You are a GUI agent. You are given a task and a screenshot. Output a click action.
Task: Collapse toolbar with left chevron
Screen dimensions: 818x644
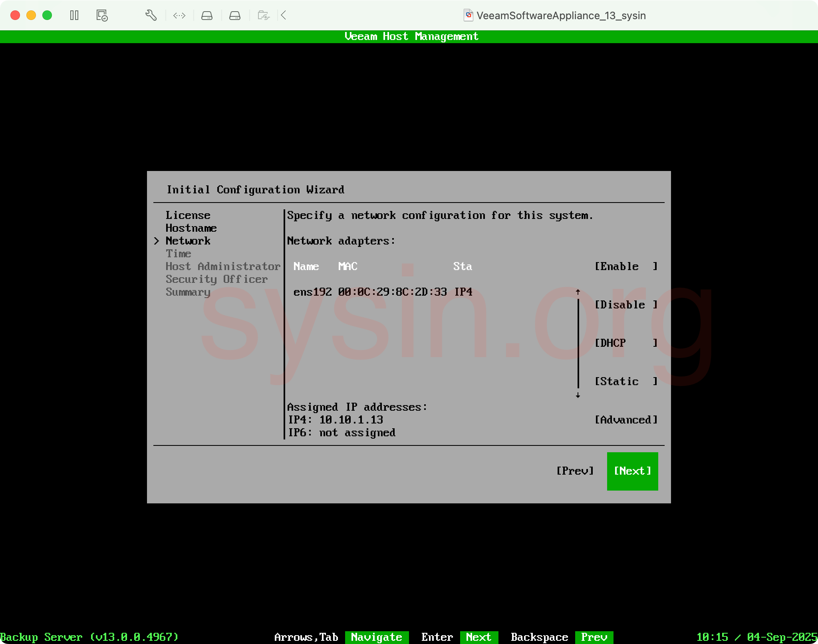[284, 16]
